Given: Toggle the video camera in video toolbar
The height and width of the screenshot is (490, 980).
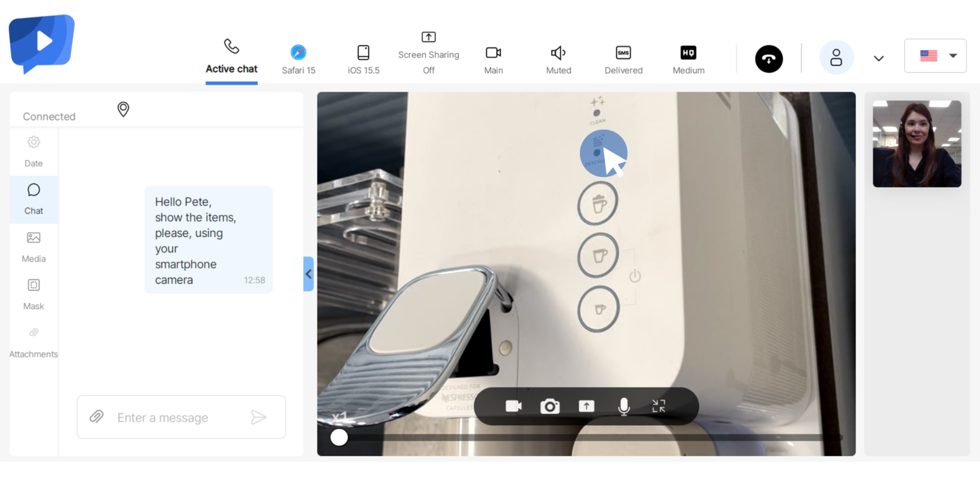Looking at the screenshot, I should [513, 406].
